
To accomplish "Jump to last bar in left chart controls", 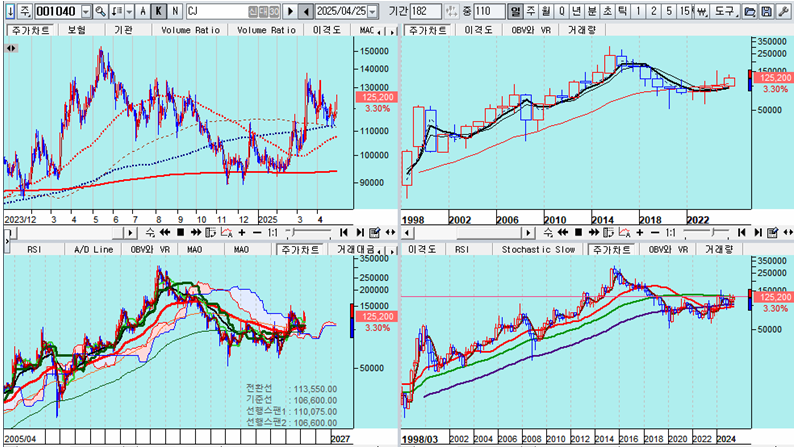I will pyautogui.click(x=359, y=233).
